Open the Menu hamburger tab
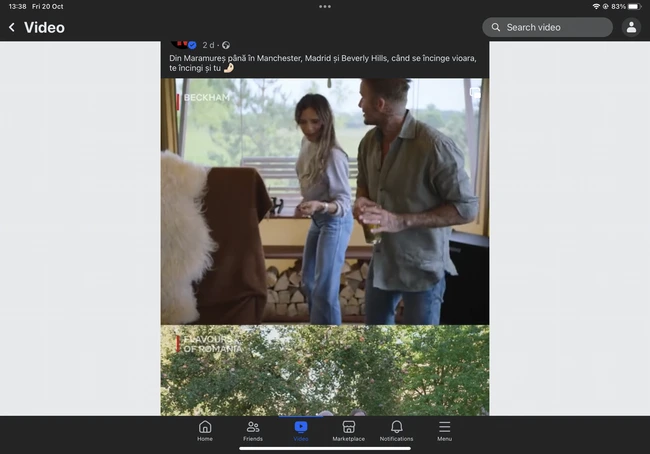This screenshot has height=454, width=650. coord(444,431)
